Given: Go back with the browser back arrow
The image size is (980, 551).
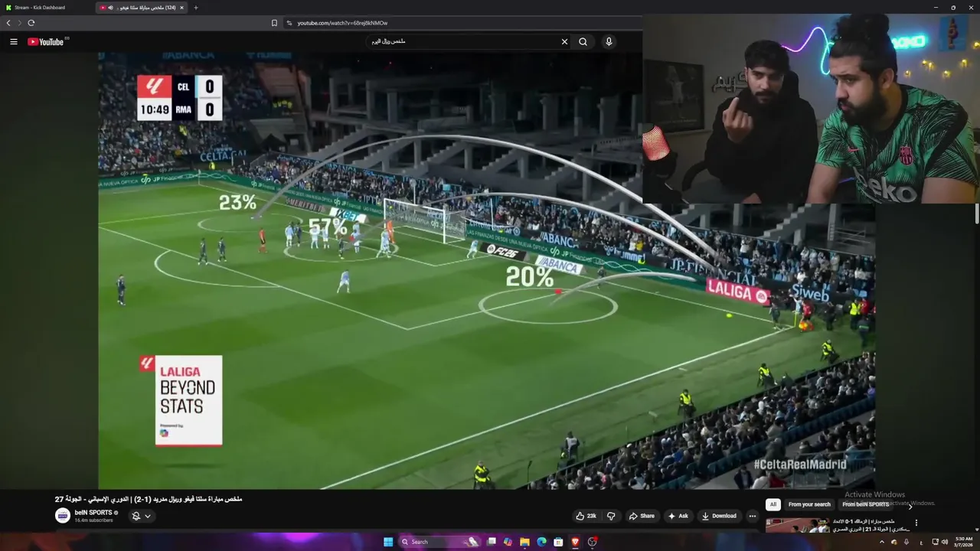Looking at the screenshot, I should pyautogui.click(x=8, y=23).
